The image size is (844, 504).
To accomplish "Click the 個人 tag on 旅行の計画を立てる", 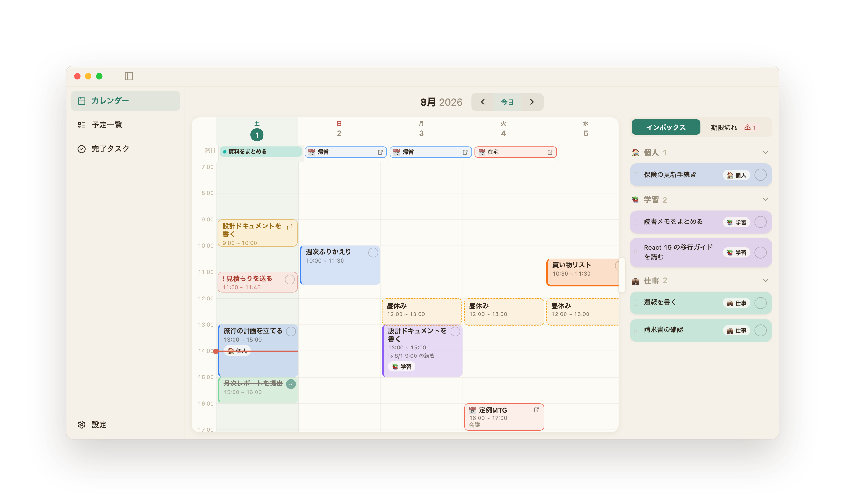I will (237, 351).
